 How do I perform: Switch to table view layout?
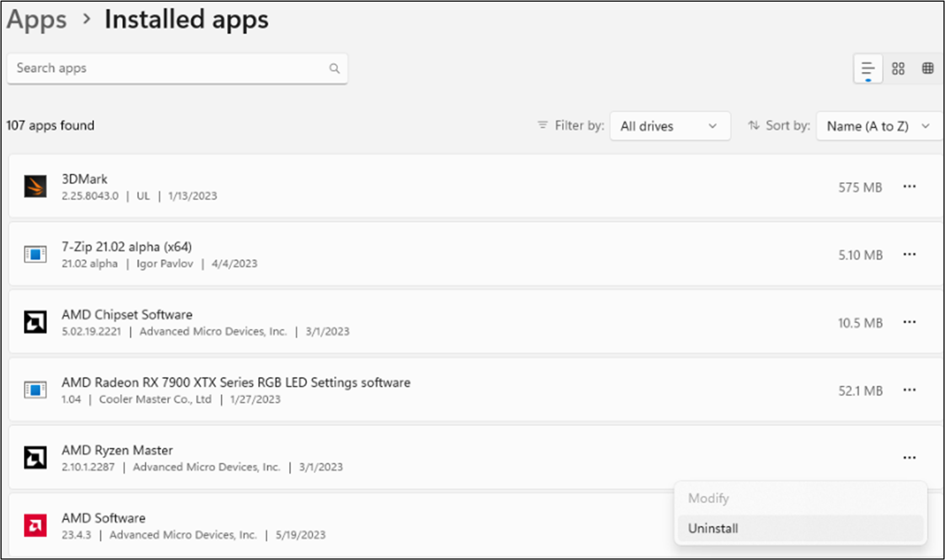(928, 68)
